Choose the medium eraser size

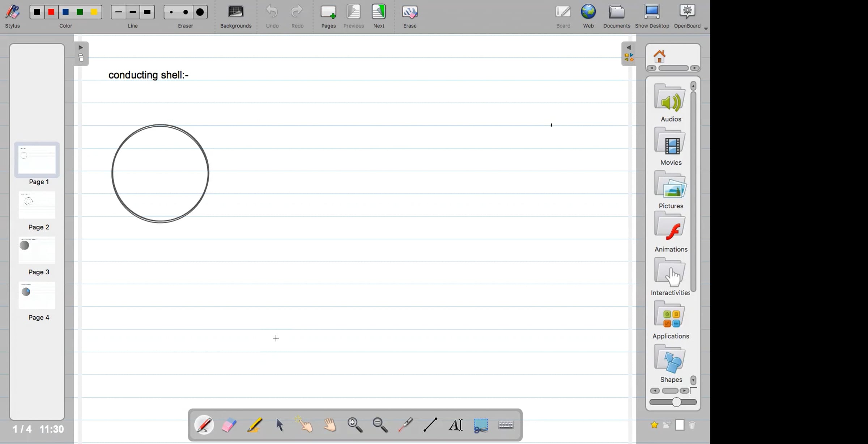point(186,12)
